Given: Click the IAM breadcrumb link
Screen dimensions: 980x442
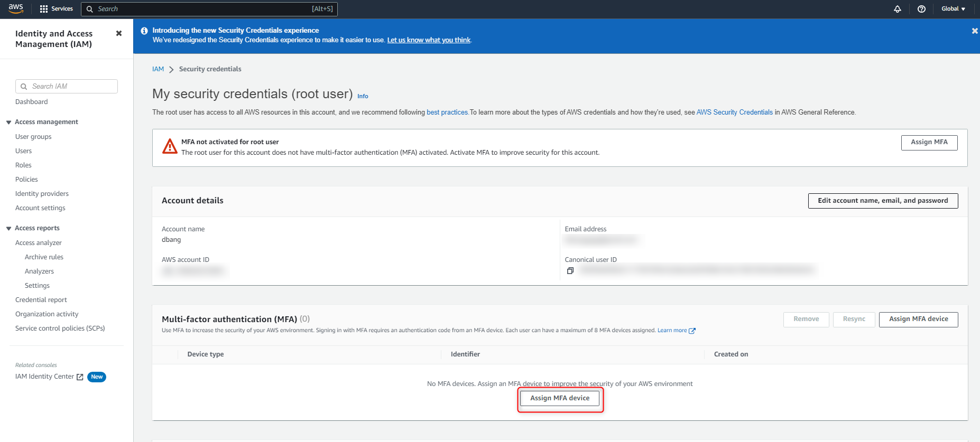Looking at the screenshot, I should pyautogui.click(x=158, y=69).
